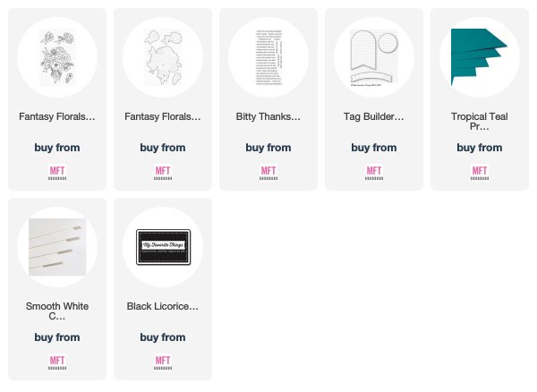Follow 'buy from' link for Tropical Teal

coord(480,148)
